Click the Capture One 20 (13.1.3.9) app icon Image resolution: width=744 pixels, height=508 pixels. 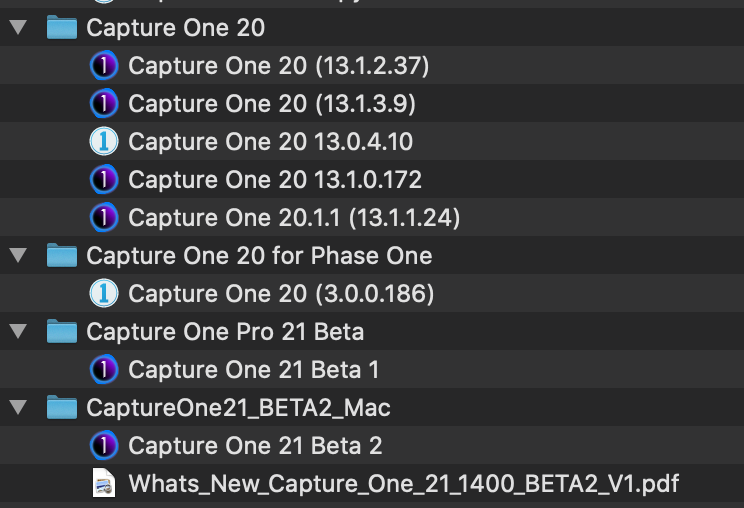click(x=104, y=103)
